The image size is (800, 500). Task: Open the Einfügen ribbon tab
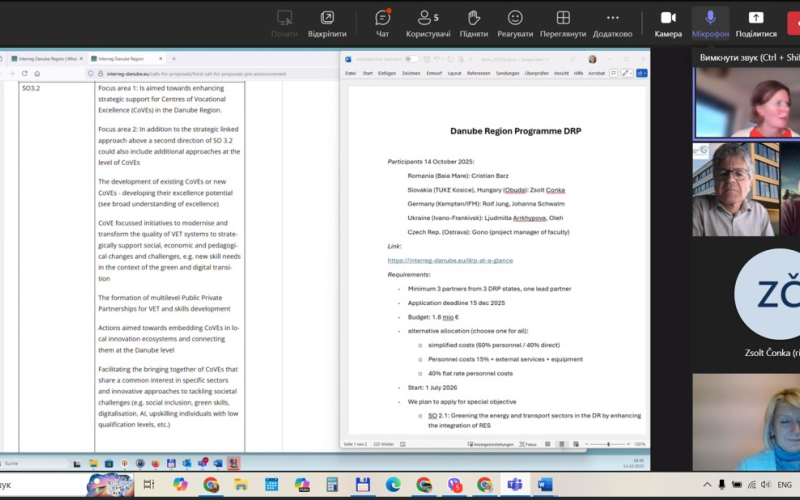[386, 73]
